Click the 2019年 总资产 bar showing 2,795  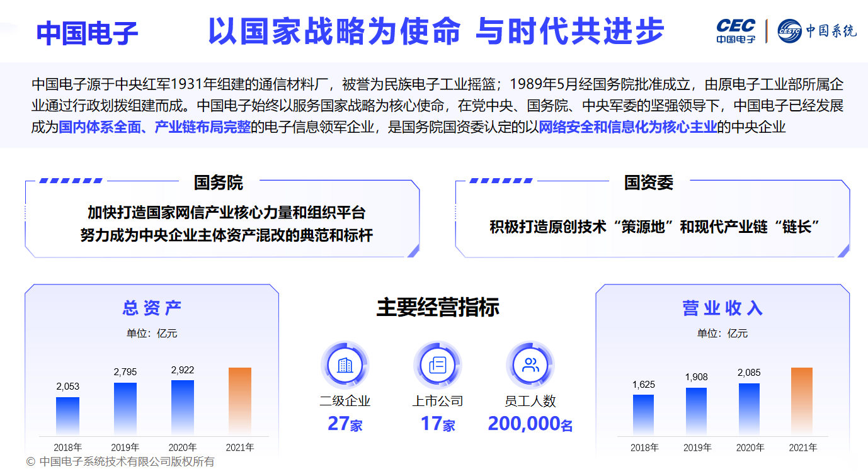coord(125,409)
